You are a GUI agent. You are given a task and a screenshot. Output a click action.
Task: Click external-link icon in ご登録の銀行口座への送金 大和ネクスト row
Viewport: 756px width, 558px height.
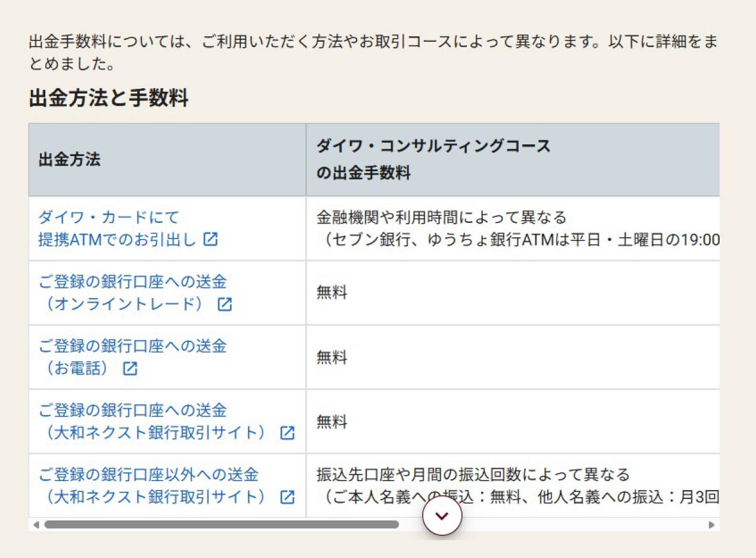tap(287, 433)
